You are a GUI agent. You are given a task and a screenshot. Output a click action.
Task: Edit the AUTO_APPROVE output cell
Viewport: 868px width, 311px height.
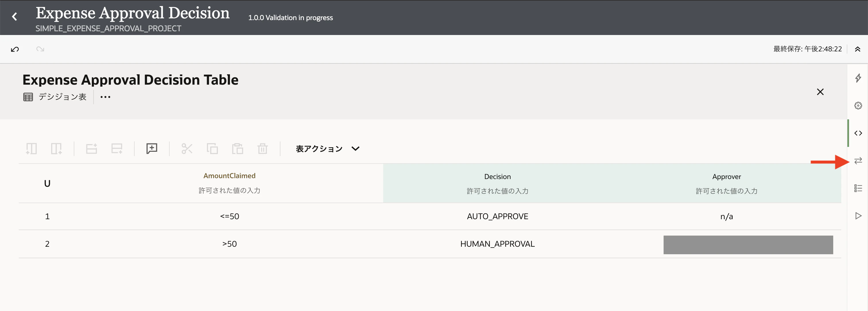point(497,216)
